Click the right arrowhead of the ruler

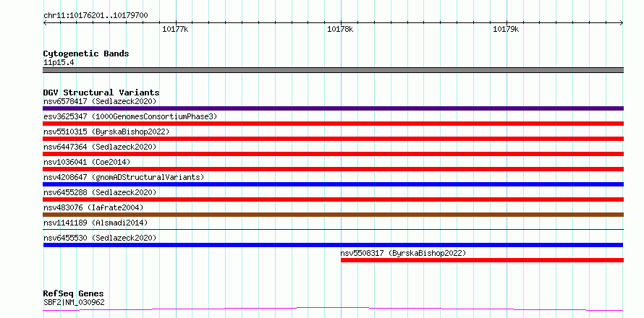click(622, 23)
